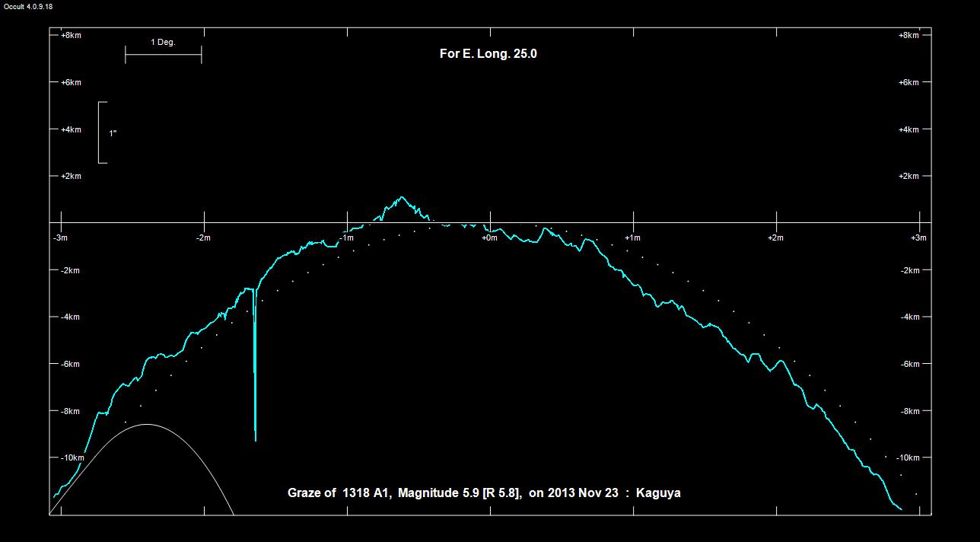Click the right axis +4km label
This screenshot has height=542, width=980.
pyautogui.click(x=908, y=129)
